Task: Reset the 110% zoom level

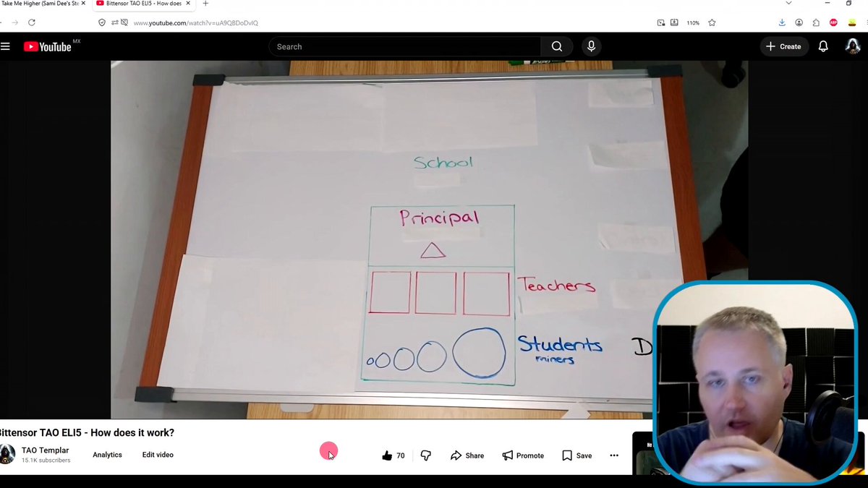Action: 693,22
